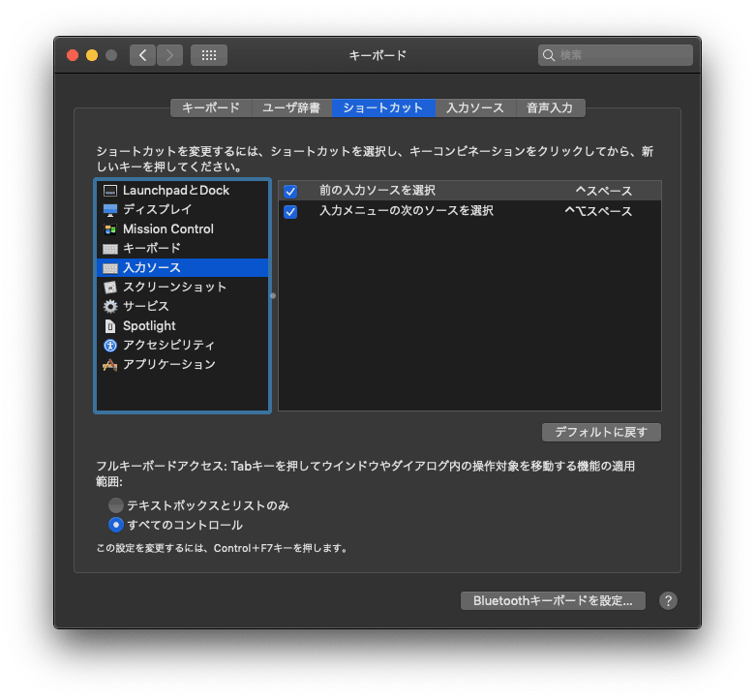Screen dimensions: 755x700
Task: Click the ディスプレイ monitor icon
Action: 109,210
